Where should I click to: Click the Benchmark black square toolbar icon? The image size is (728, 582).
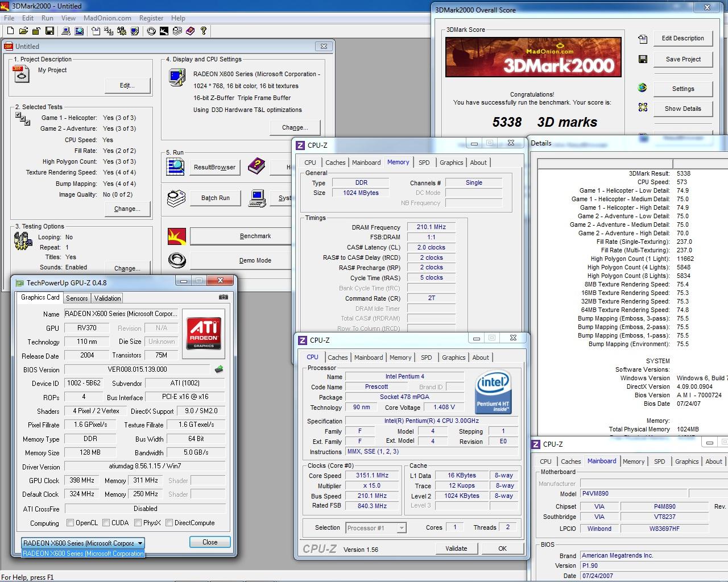[x=164, y=31]
